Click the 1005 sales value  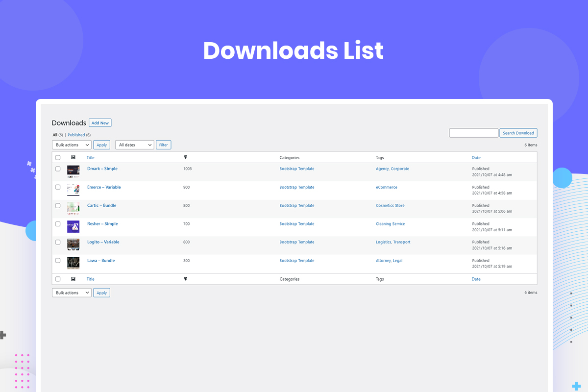point(188,169)
